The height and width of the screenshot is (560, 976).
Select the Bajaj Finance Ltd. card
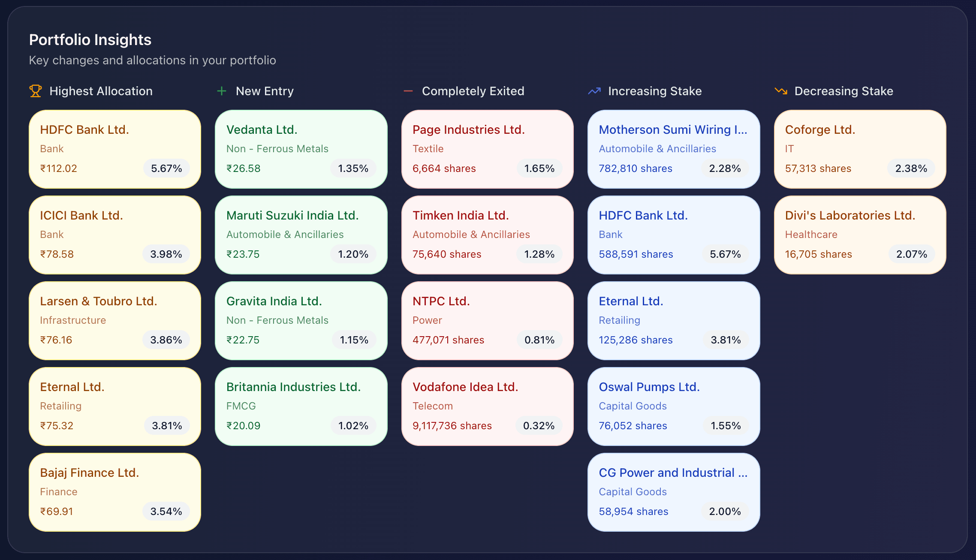pos(115,492)
